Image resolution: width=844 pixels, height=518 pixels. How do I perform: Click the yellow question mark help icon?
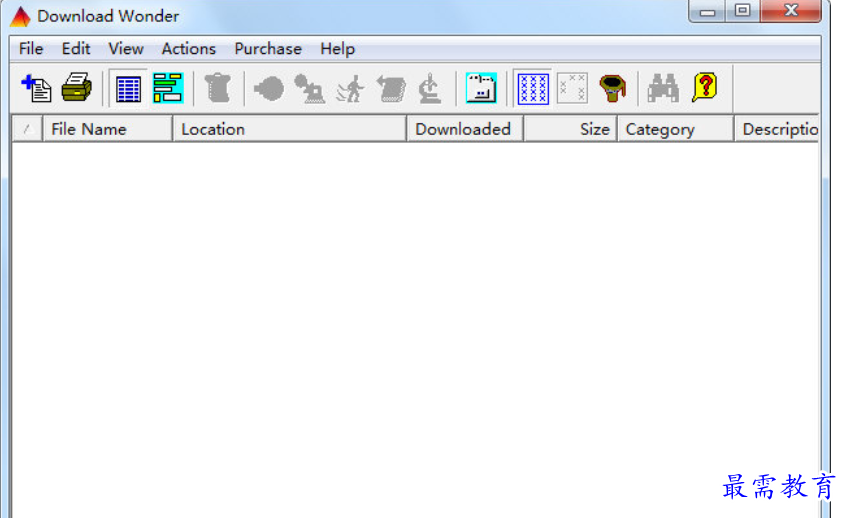705,87
